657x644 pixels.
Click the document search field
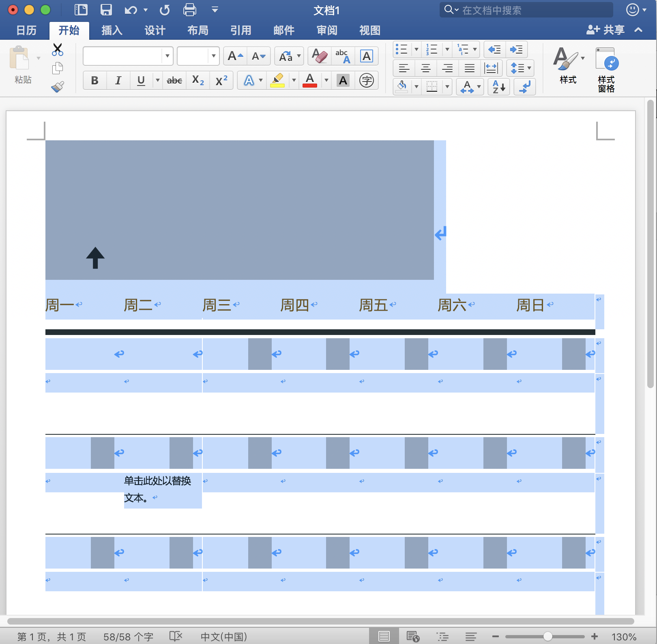526,10
